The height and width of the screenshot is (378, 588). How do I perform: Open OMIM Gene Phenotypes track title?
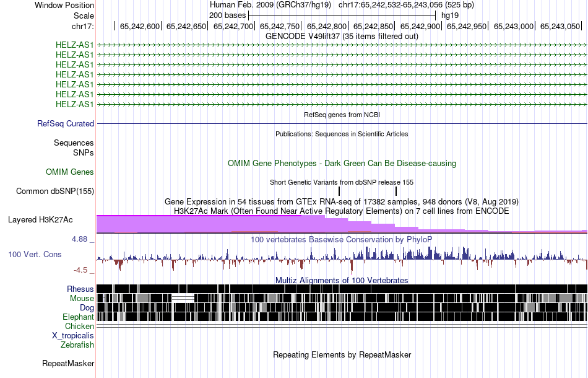[x=342, y=164]
